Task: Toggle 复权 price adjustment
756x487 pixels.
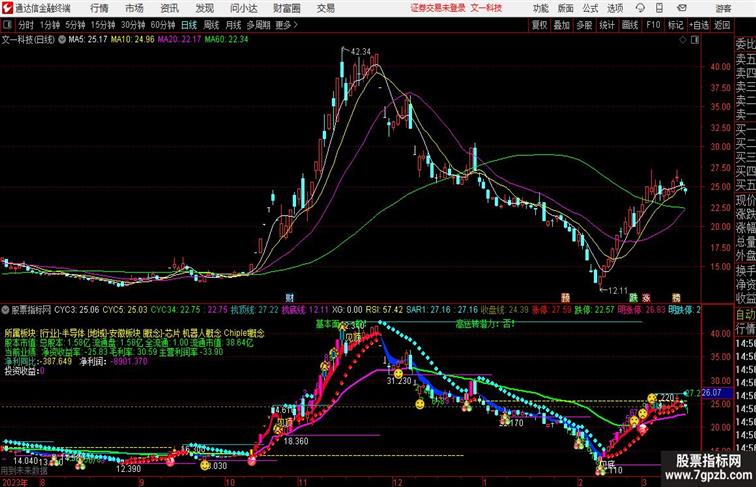Action: click(540, 25)
